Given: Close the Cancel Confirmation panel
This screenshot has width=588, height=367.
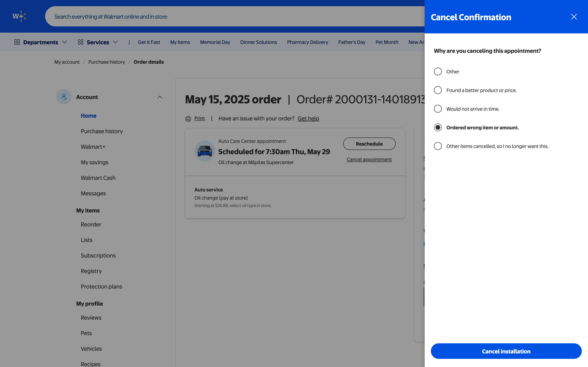Looking at the screenshot, I should pyautogui.click(x=574, y=17).
